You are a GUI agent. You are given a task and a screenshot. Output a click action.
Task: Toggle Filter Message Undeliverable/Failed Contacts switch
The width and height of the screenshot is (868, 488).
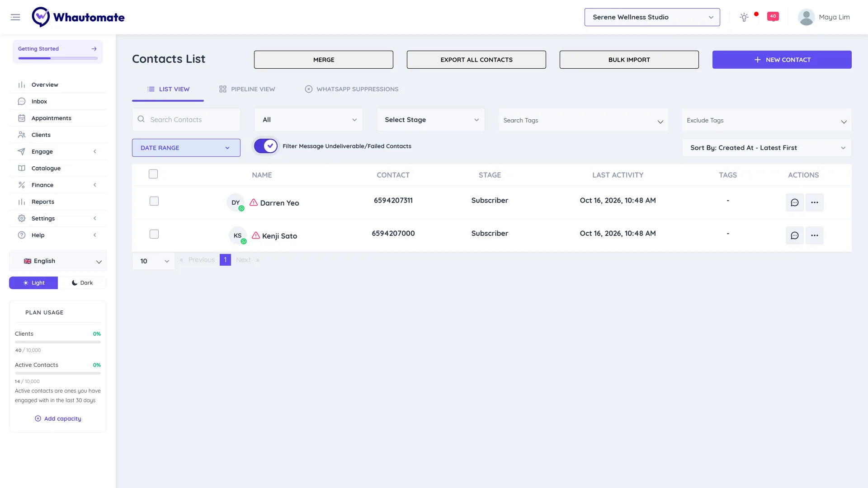[265, 146]
